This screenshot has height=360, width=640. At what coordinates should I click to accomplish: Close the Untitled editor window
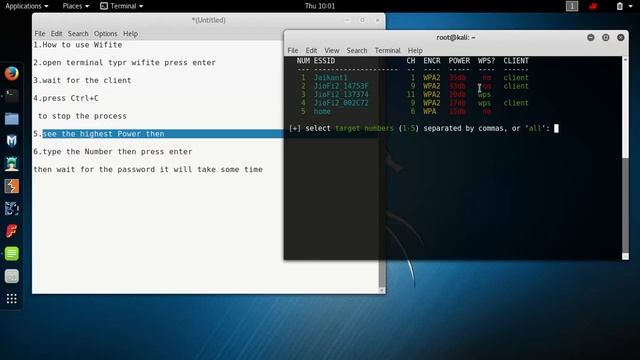tap(378, 20)
